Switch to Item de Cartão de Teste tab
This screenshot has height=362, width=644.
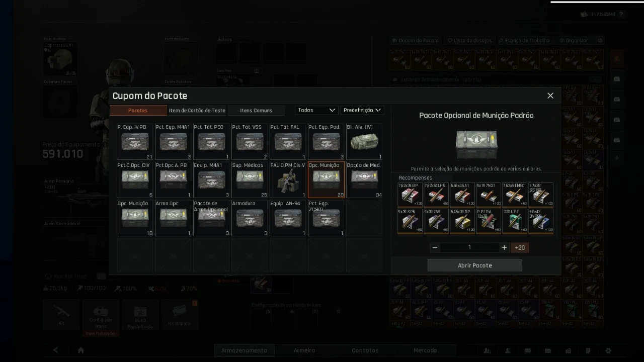(197, 111)
